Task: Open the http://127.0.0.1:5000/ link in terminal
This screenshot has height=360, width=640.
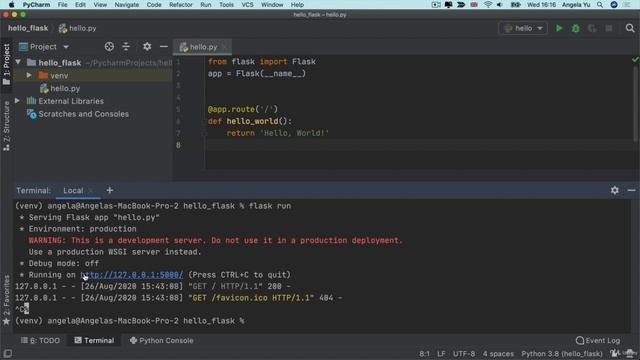Action: point(131,275)
